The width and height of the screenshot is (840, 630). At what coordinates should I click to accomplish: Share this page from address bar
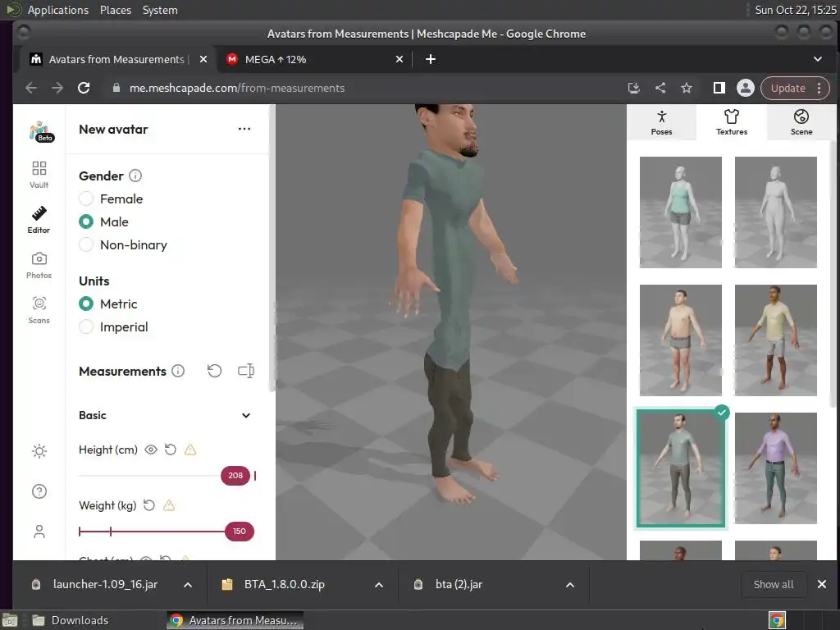pos(660,88)
